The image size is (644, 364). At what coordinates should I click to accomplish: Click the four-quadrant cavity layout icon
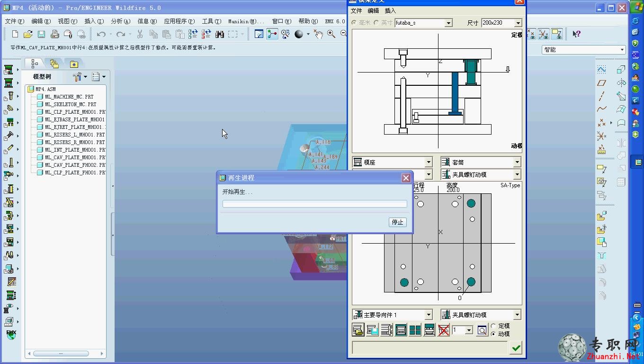[415, 330]
